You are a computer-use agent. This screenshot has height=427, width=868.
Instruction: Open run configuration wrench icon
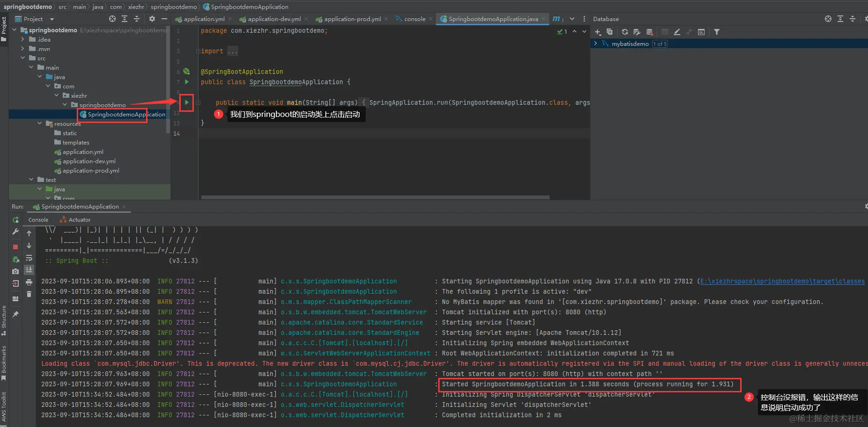coord(15,232)
